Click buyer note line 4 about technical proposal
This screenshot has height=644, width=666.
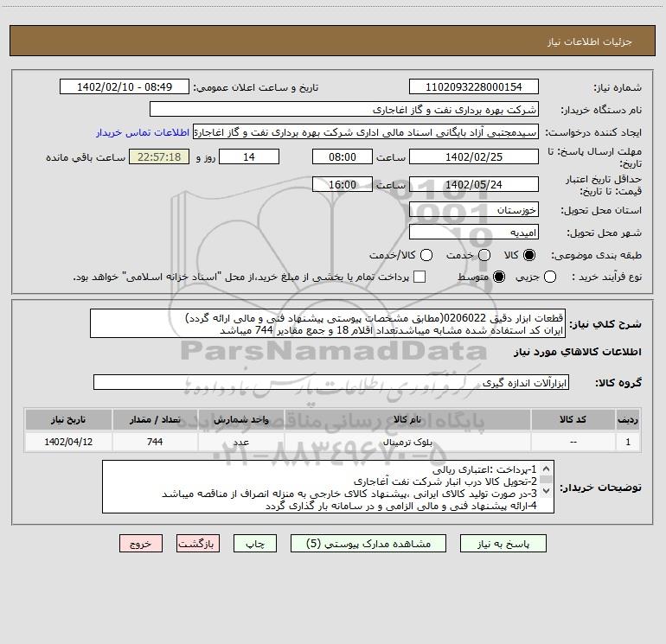coord(401,506)
